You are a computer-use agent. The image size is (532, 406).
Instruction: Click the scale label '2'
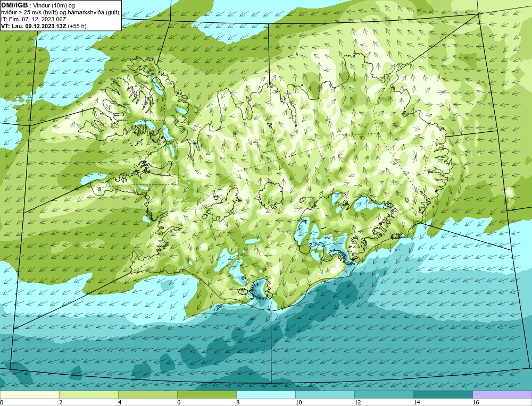(x=61, y=402)
